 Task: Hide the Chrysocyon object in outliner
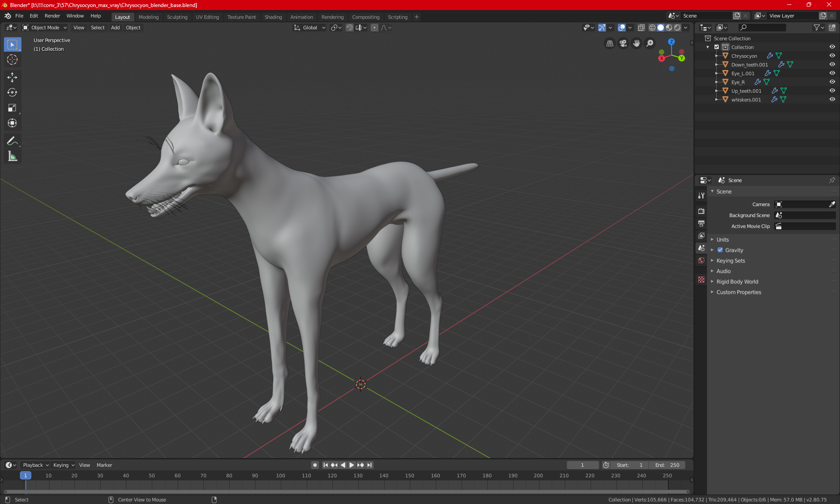click(832, 56)
